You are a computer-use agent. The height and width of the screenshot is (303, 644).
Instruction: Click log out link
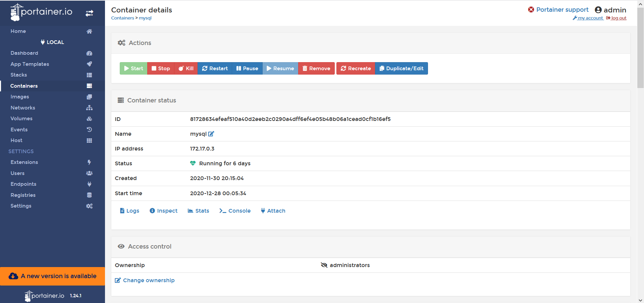pos(616,18)
